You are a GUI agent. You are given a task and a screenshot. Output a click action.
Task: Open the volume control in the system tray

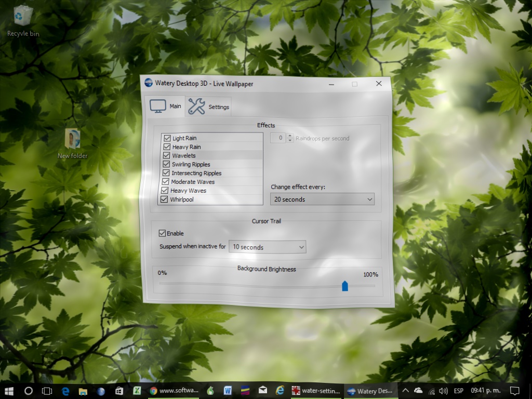coord(443,390)
